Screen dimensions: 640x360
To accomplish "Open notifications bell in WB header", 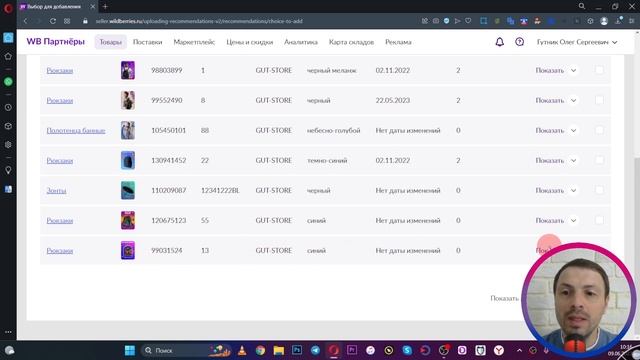I will coord(500,42).
